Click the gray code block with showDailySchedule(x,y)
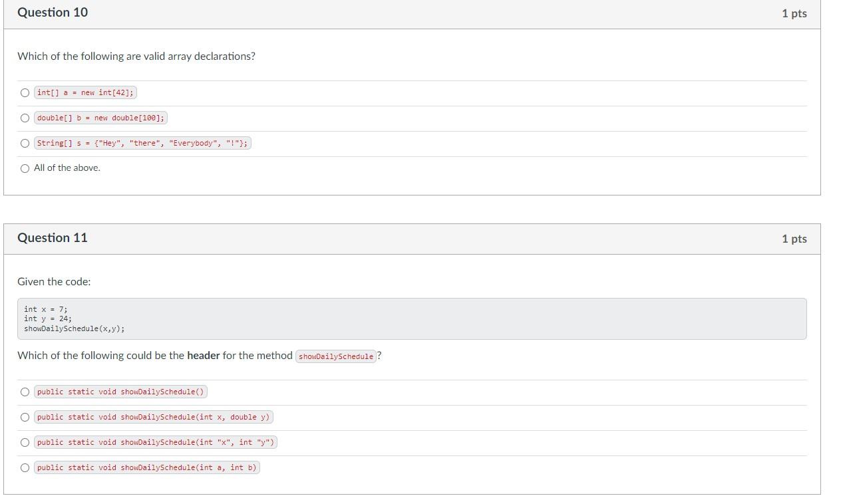Image resolution: width=841 pixels, height=504 pixels. pyautogui.click(x=412, y=318)
